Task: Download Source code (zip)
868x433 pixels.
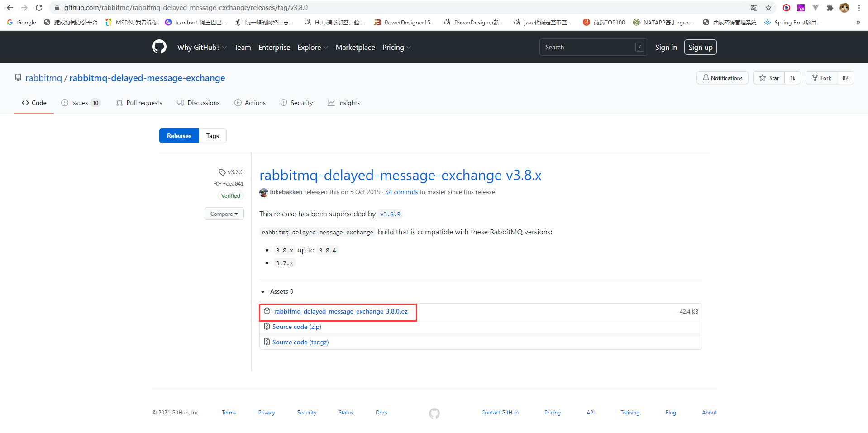Action: (x=297, y=327)
